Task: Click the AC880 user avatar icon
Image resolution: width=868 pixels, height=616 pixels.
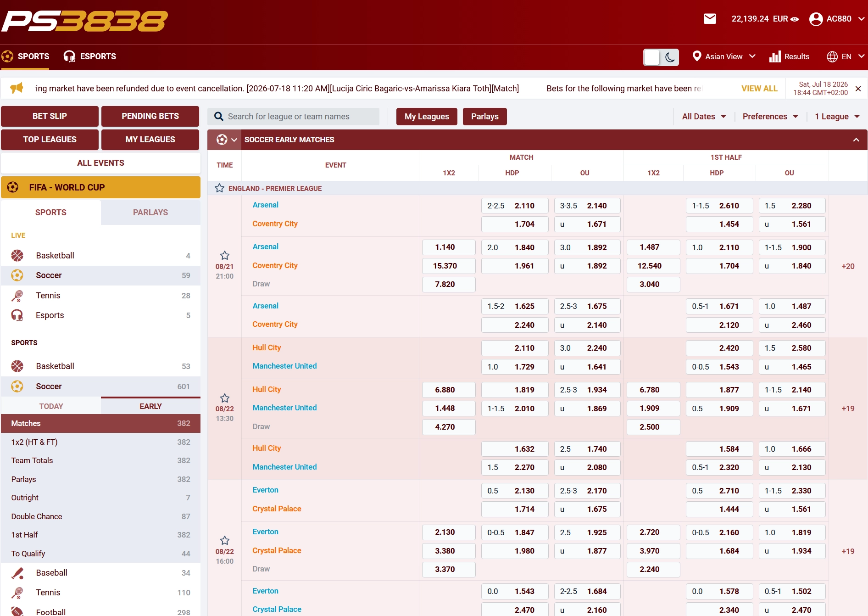Action: (x=816, y=19)
